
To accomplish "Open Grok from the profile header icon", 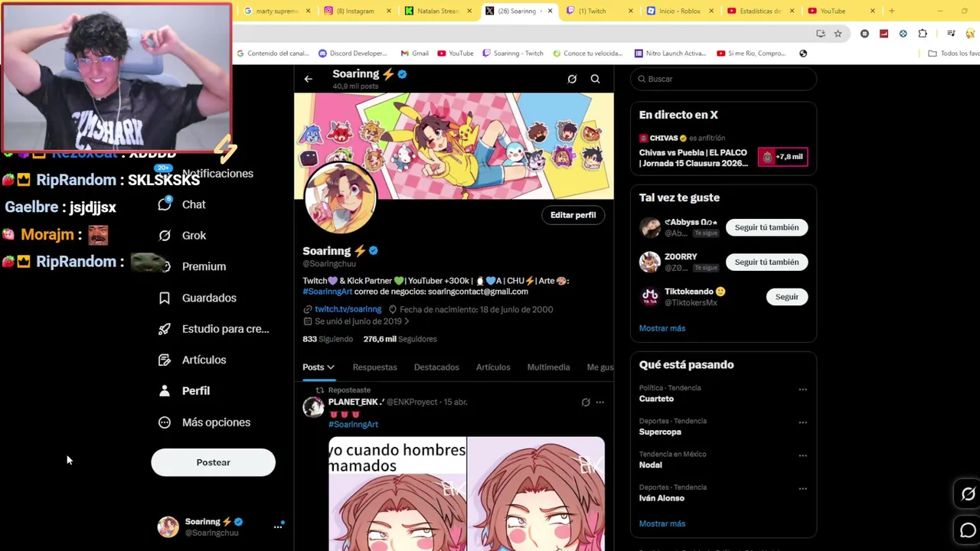I will point(572,79).
